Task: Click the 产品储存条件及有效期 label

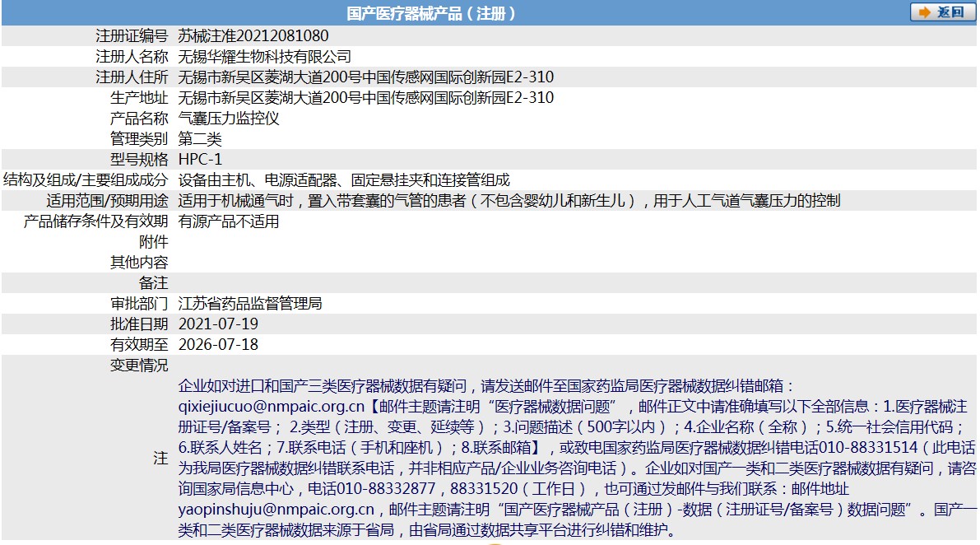Action: [x=95, y=222]
